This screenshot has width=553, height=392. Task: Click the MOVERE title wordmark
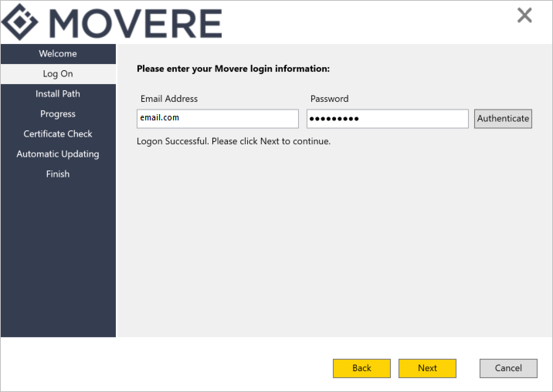click(x=136, y=23)
